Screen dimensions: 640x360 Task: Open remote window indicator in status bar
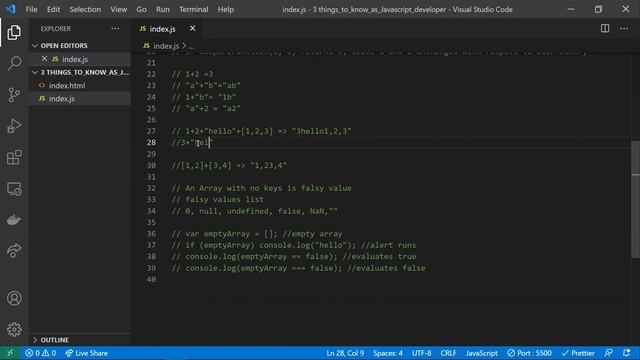point(10,353)
